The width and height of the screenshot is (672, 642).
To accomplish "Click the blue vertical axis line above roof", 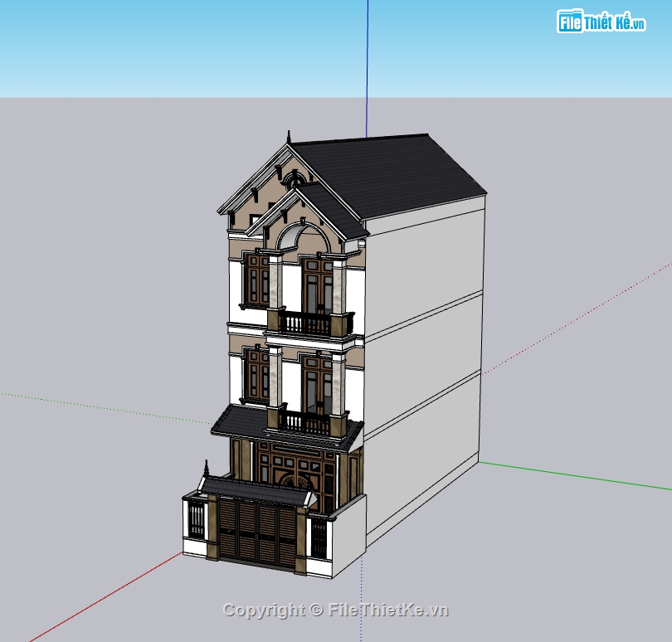I will (367, 69).
